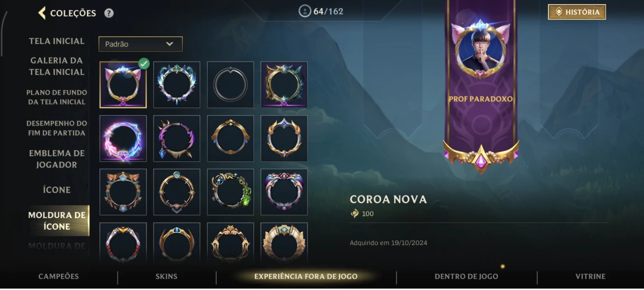Select the plain silver ring icon frame
Viewport: 644px width, 290px height.
pos(230,85)
